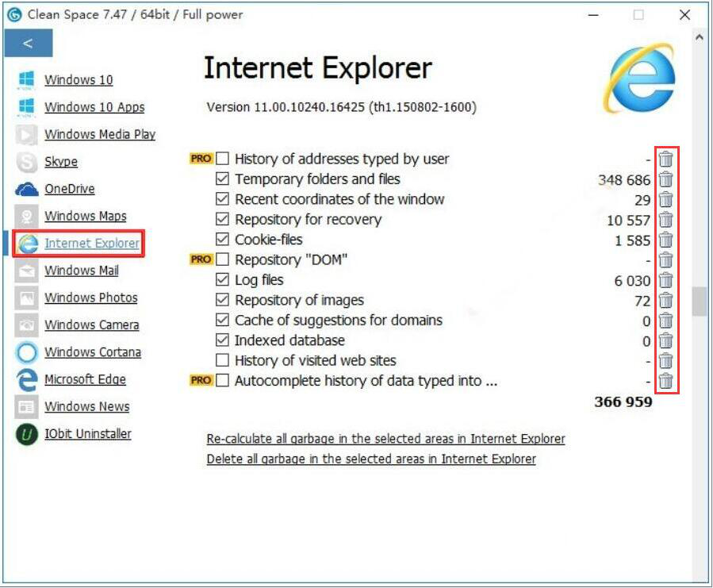Open the OneDrive section
Viewport: 713px width, 588px height.
(70, 189)
